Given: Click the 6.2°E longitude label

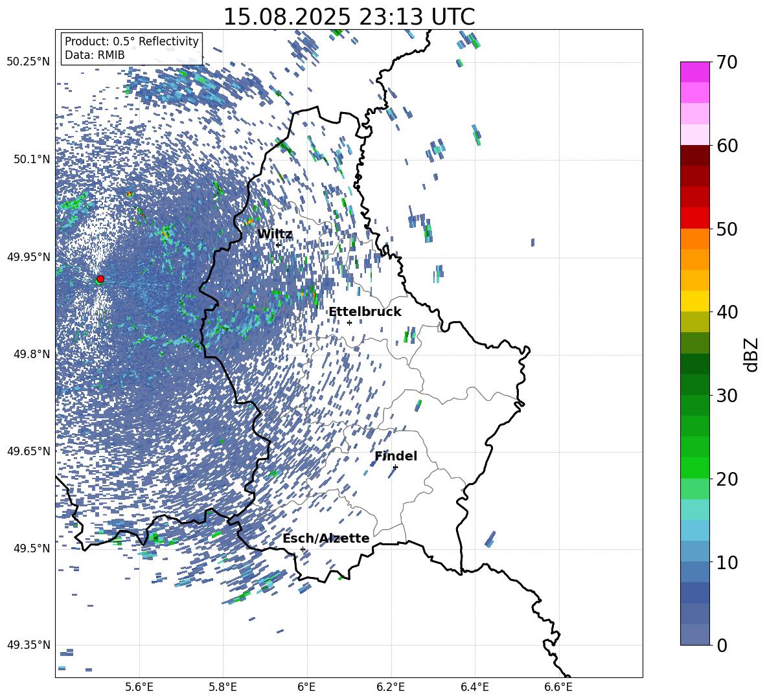Looking at the screenshot, I should pos(391,687).
